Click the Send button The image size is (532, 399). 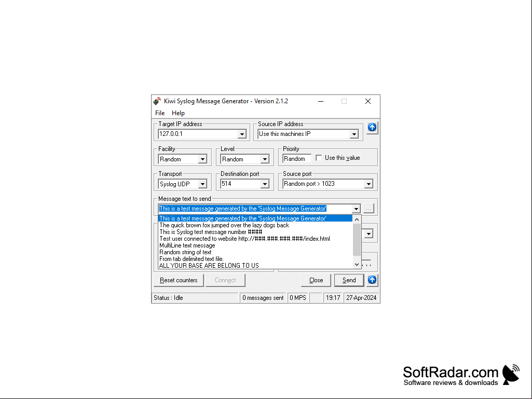click(349, 280)
